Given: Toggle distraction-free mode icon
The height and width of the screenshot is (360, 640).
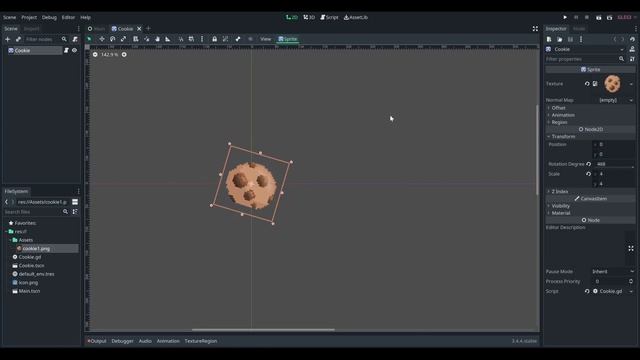Looking at the screenshot, I should click(535, 29).
